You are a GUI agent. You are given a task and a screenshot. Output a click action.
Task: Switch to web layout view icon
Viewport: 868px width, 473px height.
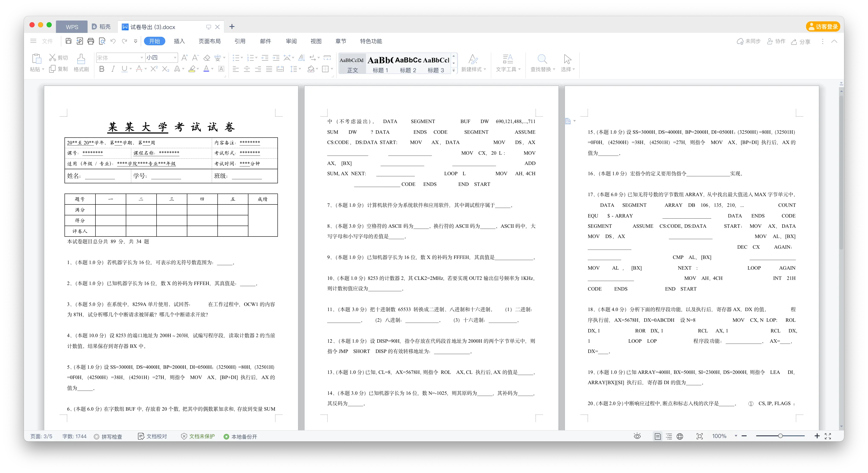(x=680, y=436)
